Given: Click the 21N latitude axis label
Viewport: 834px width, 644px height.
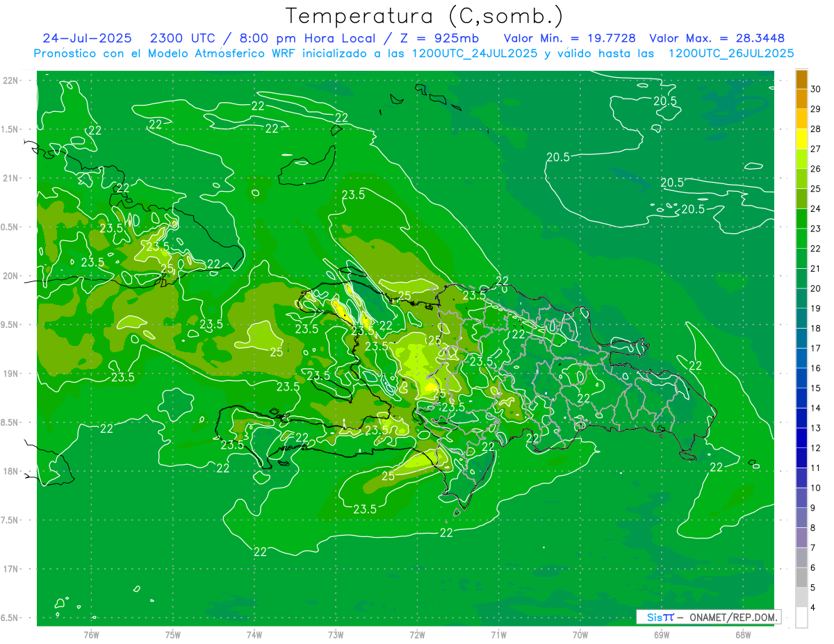Looking at the screenshot, I should 10,178.
